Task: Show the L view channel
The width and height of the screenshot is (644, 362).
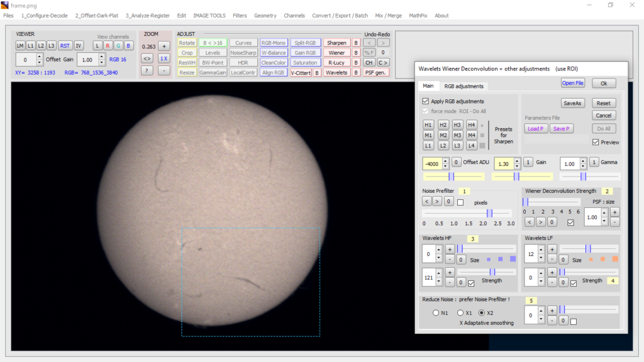Action: click(x=97, y=45)
